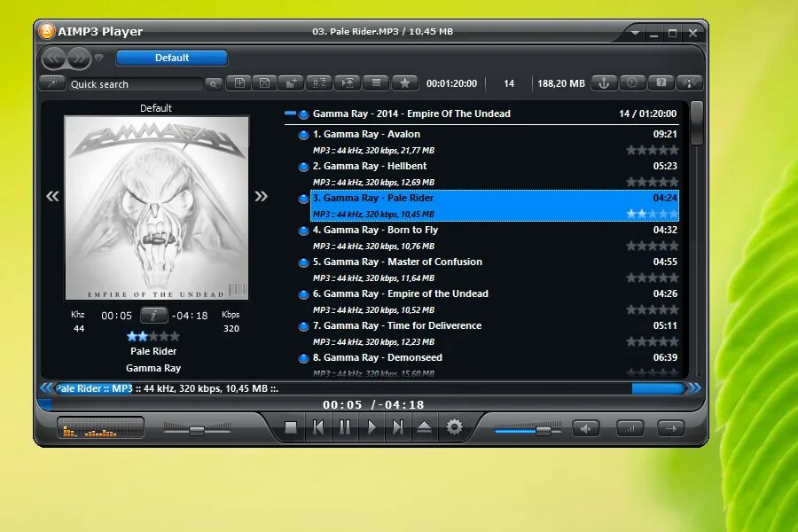Click the playlist export arrow icon
This screenshot has height=532, width=798.
pyautogui.click(x=348, y=83)
